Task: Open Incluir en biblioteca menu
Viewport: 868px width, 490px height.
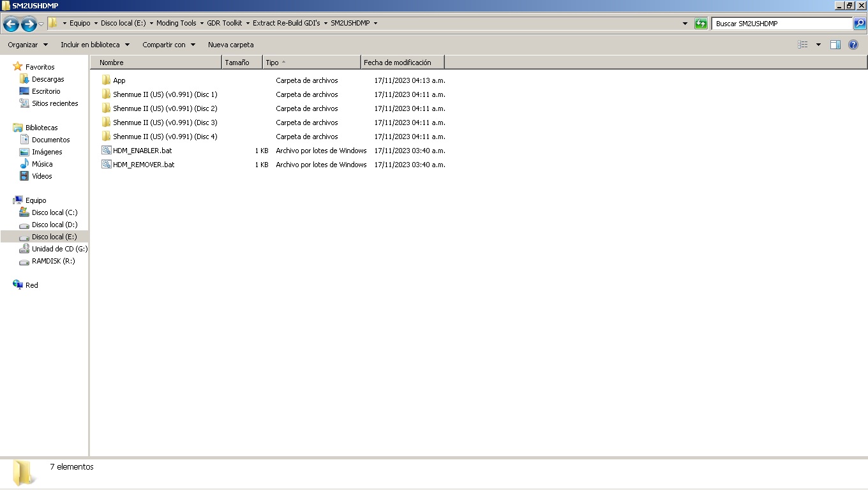Action: 95,45
